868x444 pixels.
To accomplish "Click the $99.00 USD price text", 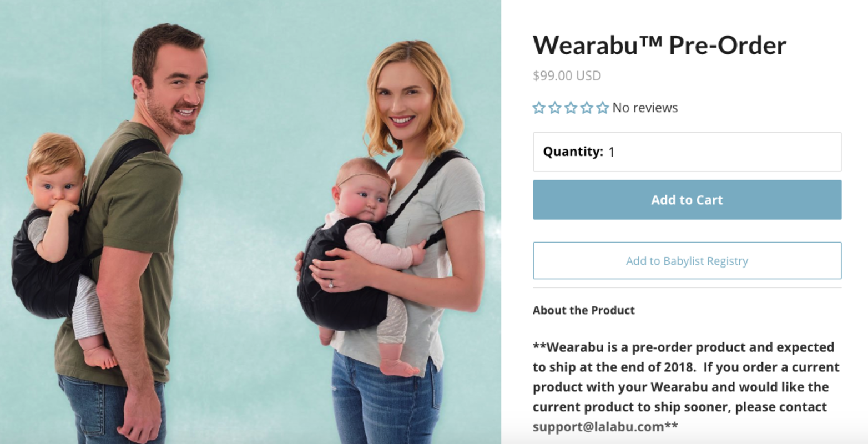I will click(567, 75).
